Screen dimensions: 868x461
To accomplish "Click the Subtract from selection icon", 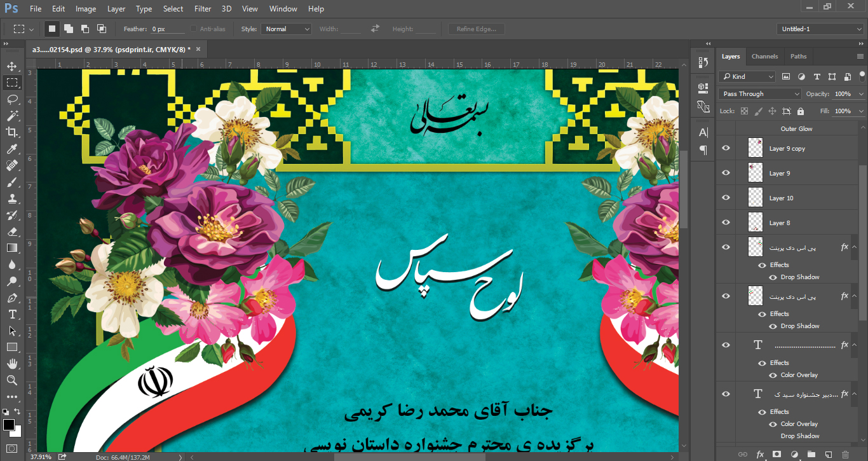I will (x=85, y=29).
